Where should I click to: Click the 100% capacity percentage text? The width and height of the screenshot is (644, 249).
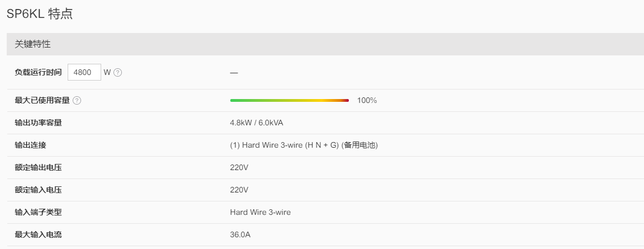tap(367, 100)
